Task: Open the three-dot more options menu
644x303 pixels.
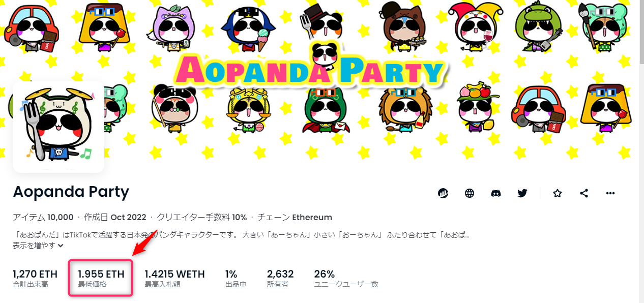Action: pos(610,193)
